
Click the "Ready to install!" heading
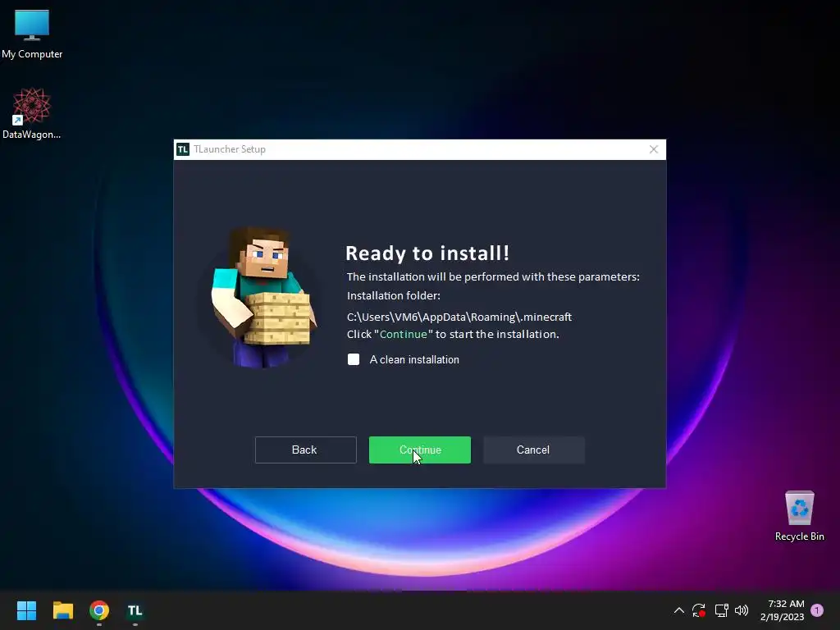[427, 253]
